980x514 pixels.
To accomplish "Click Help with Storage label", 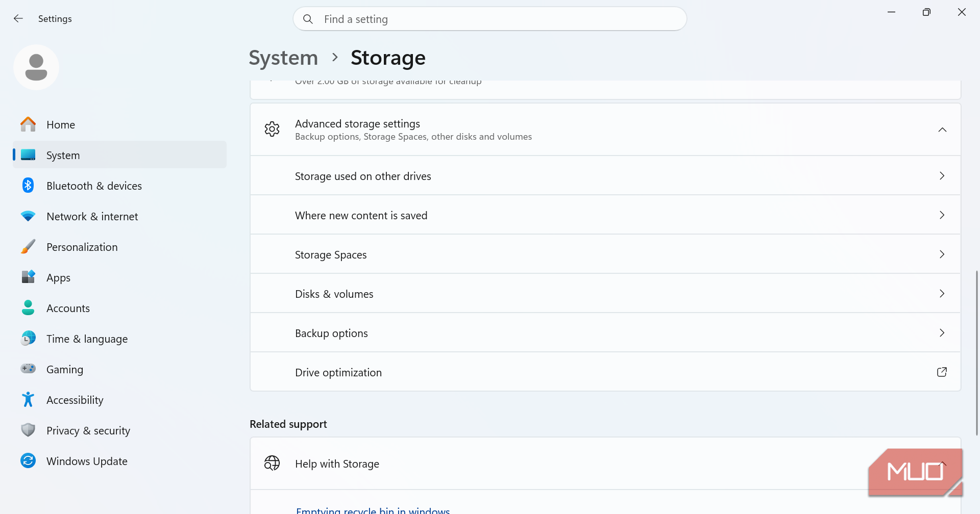I will 337,464.
